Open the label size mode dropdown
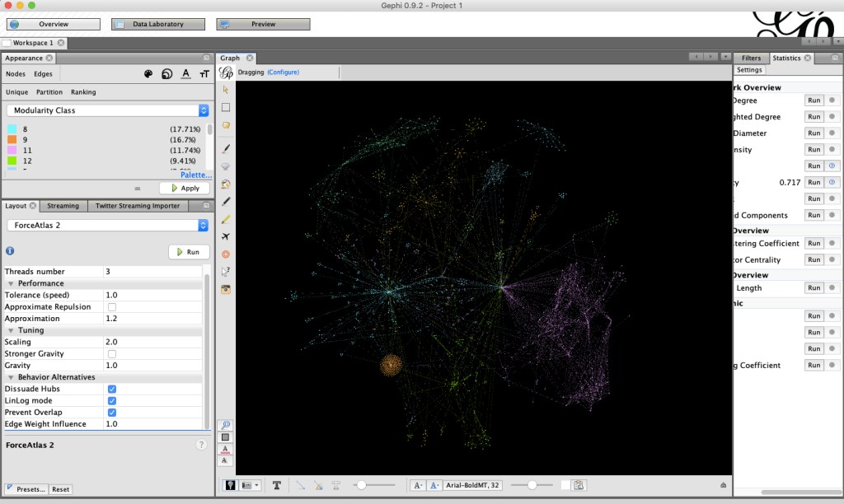The width and height of the screenshot is (844, 504). [417, 485]
